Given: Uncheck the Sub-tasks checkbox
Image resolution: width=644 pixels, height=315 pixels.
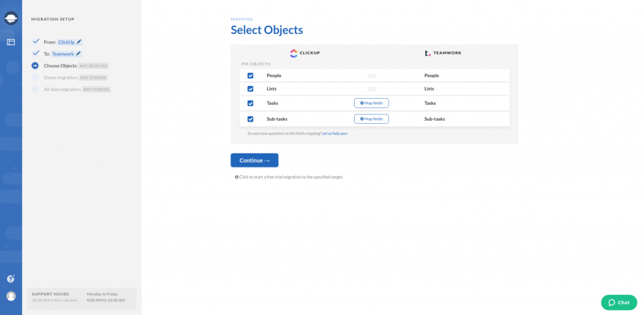Looking at the screenshot, I should [250, 119].
